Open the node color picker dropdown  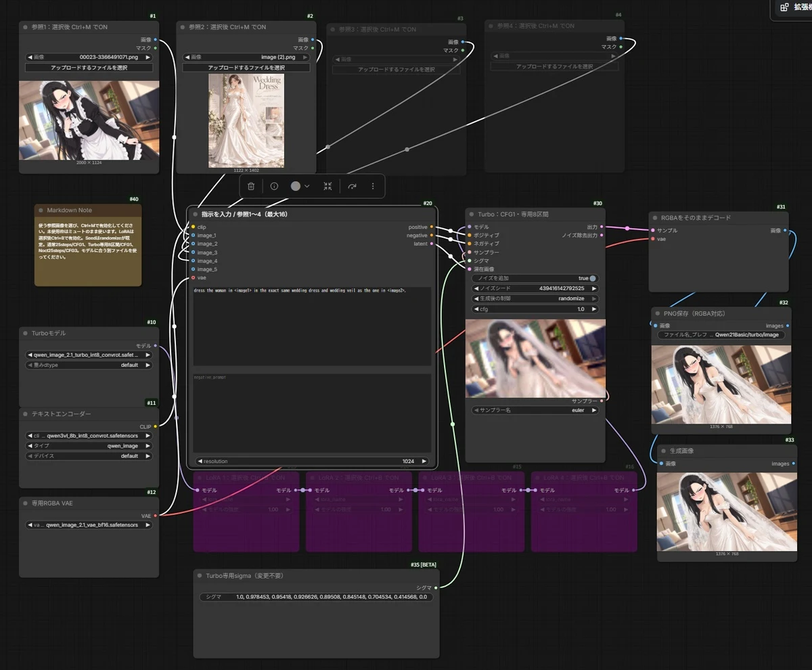[x=300, y=186]
